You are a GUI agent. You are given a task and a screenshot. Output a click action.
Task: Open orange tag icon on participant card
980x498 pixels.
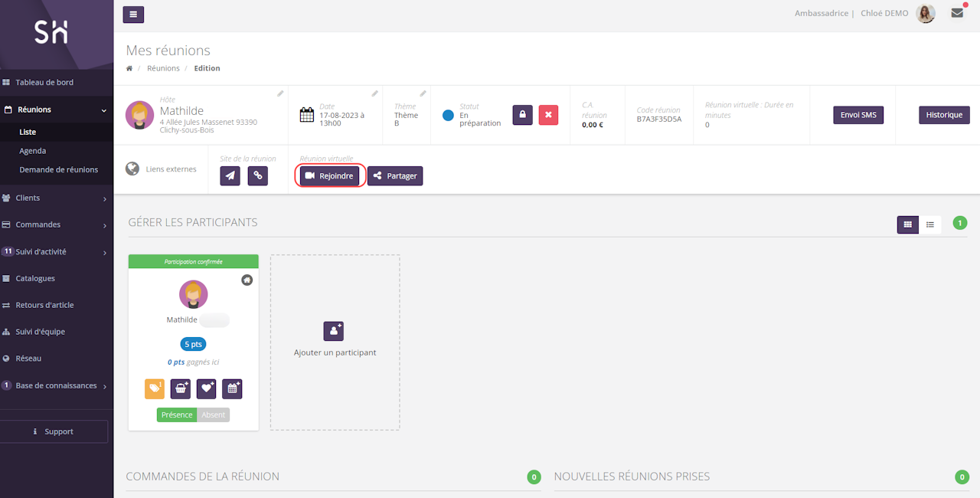click(155, 389)
